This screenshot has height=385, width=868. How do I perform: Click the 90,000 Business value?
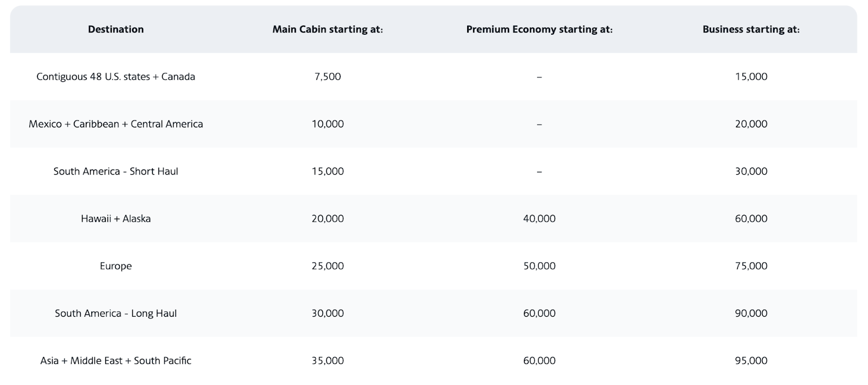[751, 313]
